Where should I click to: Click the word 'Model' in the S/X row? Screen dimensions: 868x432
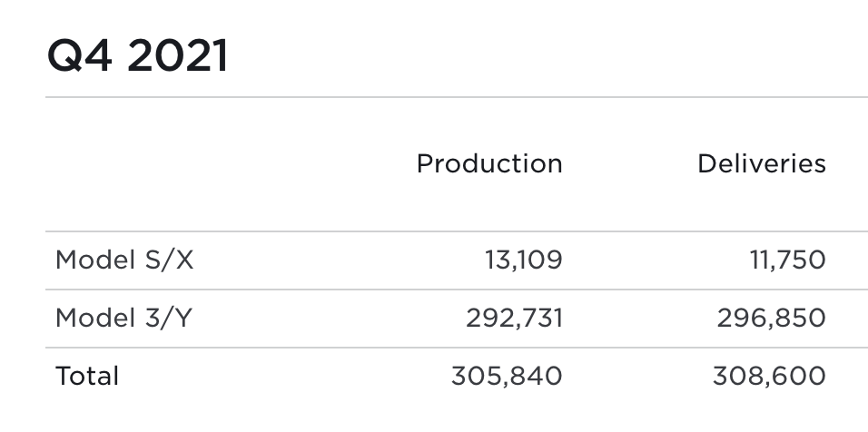tap(92, 260)
